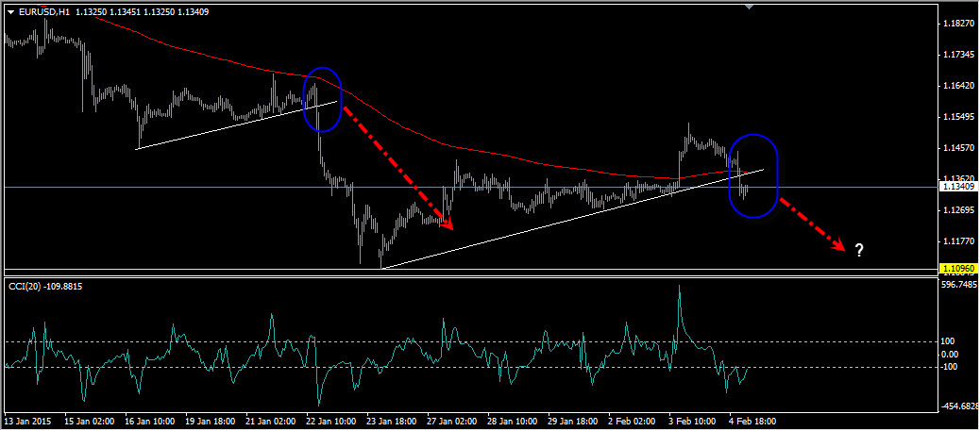Click the 16 Jan 10:00 time label

pyautogui.click(x=149, y=421)
